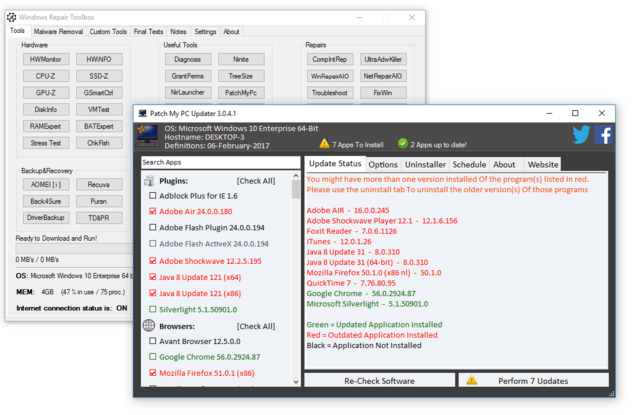
Task: Check Adobe Flash Plugin 24.0.0.194
Action: coord(153,227)
